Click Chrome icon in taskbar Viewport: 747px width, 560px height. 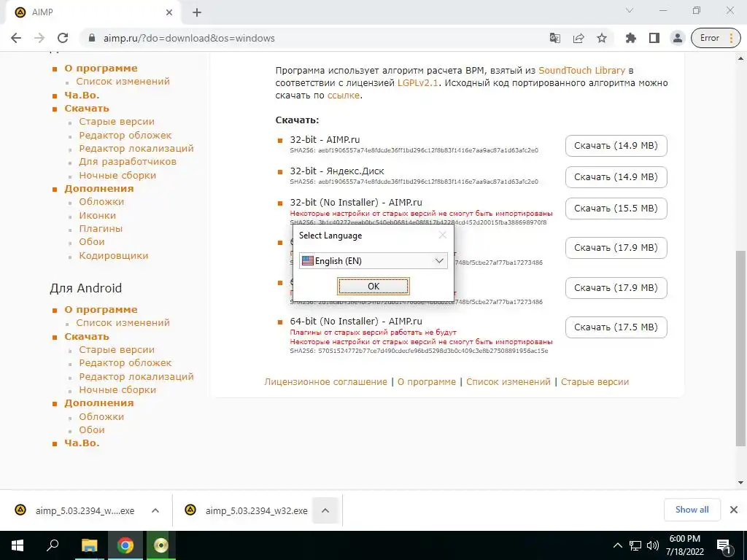tap(125, 545)
